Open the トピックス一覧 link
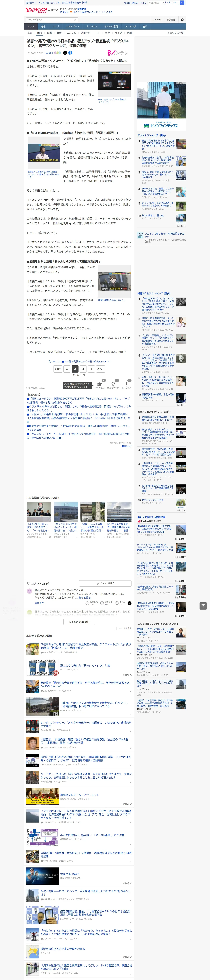This screenshot has width=210, height=980. [x=175, y=33]
